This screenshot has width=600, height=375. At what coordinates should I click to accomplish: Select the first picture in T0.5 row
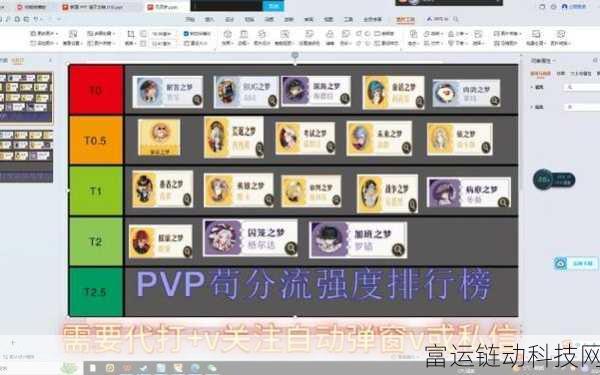click(159, 137)
